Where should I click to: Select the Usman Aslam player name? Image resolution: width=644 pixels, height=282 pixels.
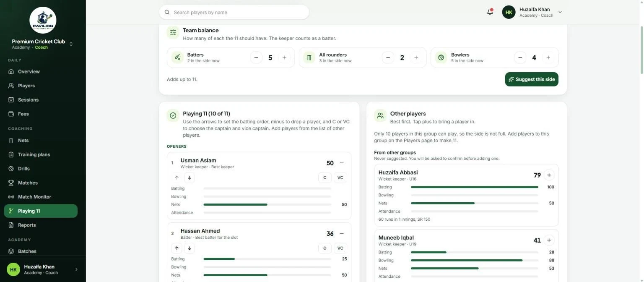[x=198, y=160]
